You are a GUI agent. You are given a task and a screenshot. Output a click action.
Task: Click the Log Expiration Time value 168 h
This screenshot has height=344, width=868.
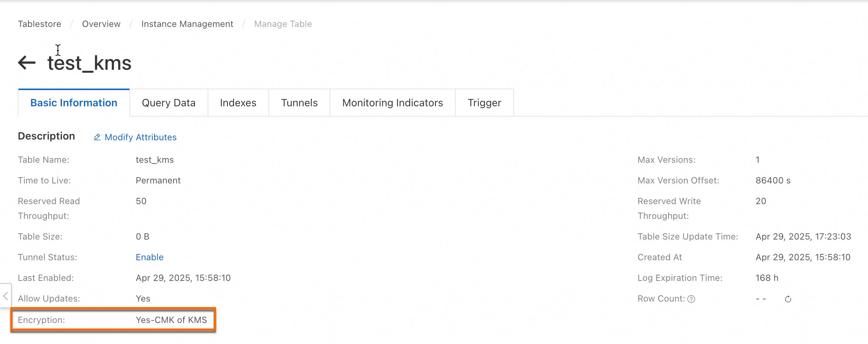click(767, 278)
